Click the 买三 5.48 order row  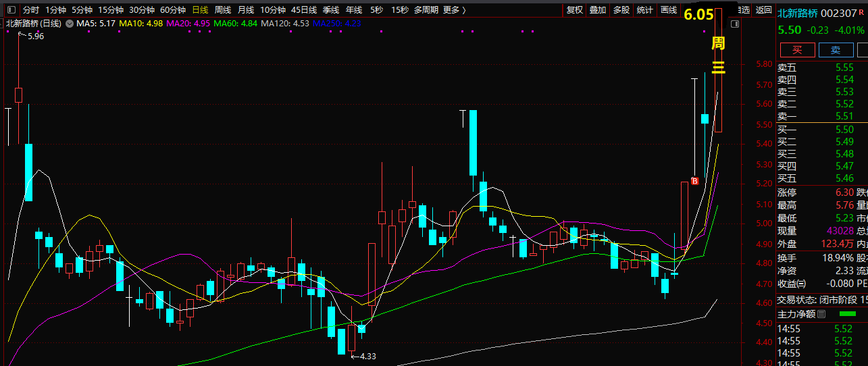(x=822, y=154)
